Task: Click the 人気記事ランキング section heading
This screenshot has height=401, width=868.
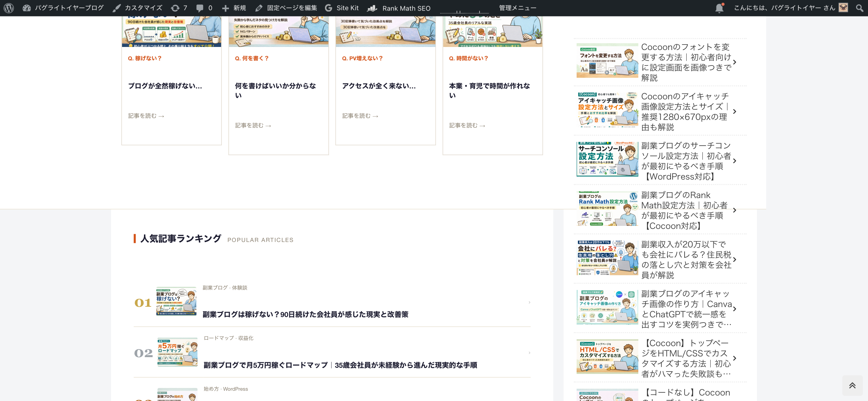Action: coord(181,239)
